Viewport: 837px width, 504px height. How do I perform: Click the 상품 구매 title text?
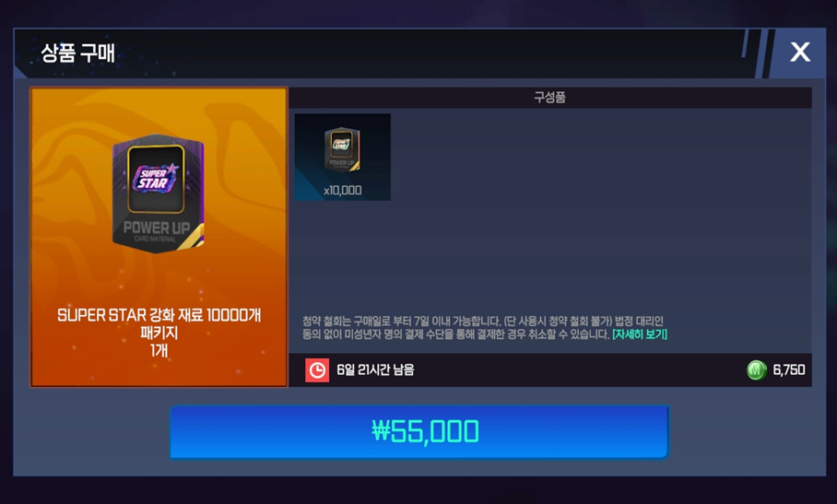pyautogui.click(x=78, y=53)
